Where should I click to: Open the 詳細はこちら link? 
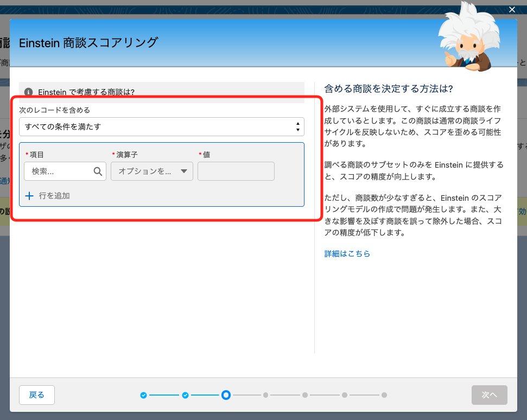pos(347,253)
